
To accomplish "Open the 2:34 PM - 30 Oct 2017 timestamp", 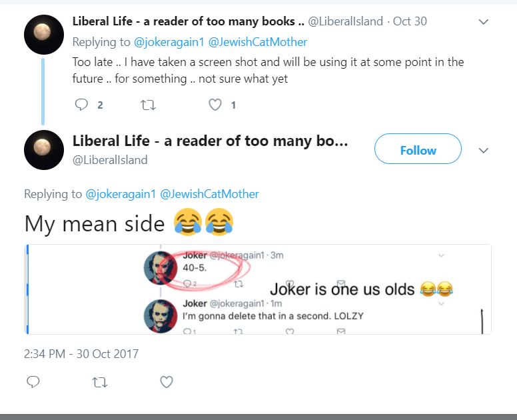I will (81, 354).
